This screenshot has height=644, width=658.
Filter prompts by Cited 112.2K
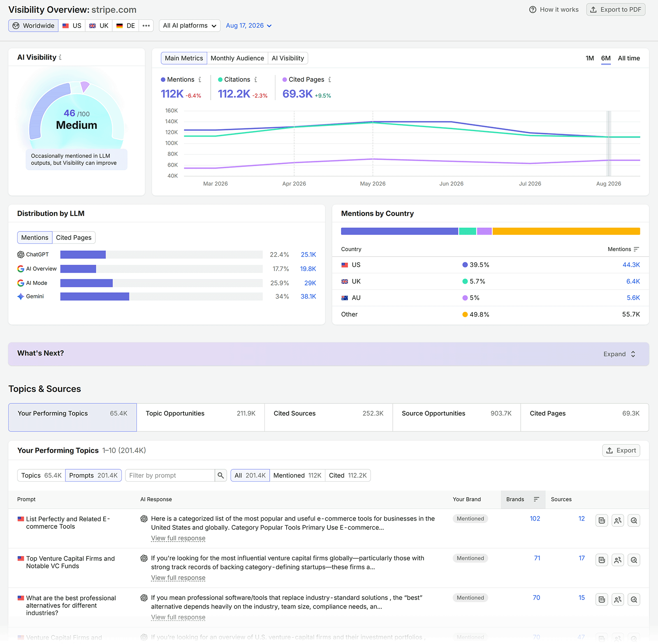tap(348, 475)
